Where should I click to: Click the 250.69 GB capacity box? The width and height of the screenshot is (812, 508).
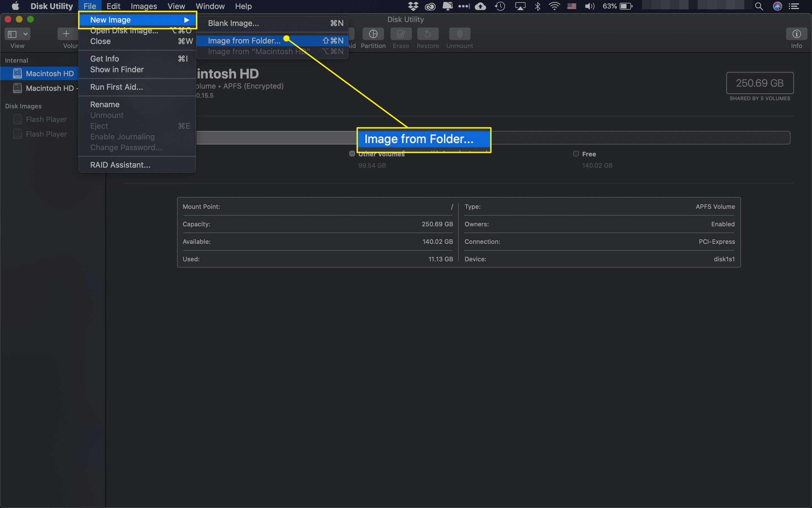760,83
